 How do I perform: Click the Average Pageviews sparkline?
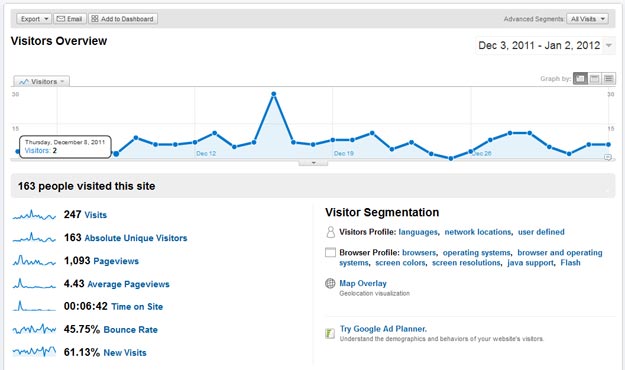pyautogui.click(x=34, y=283)
